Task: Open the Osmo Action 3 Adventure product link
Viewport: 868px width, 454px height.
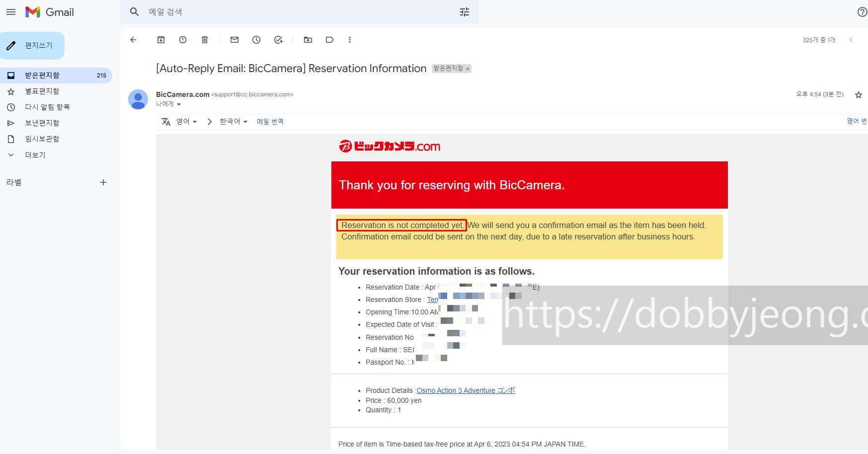Action: pyautogui.click(x=466, y=390)
